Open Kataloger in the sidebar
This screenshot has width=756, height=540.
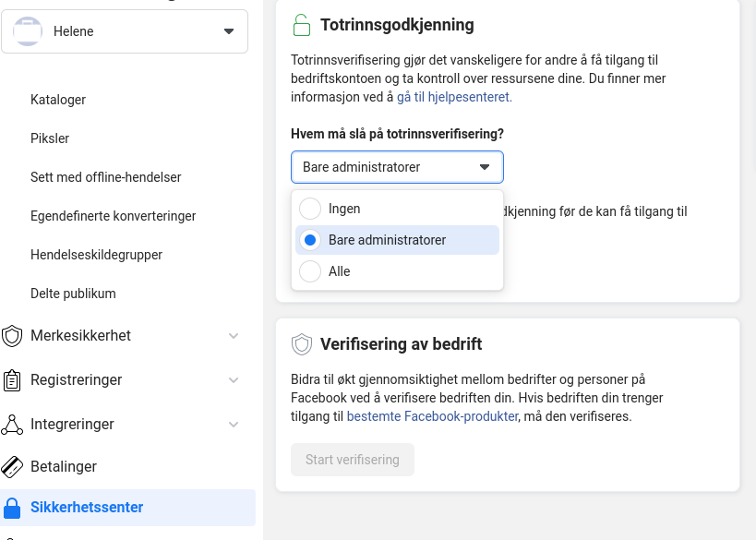click(x=58, y=100)
